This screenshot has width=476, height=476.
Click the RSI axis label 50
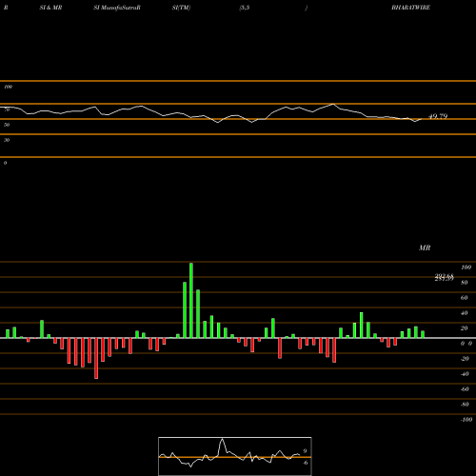7,125
